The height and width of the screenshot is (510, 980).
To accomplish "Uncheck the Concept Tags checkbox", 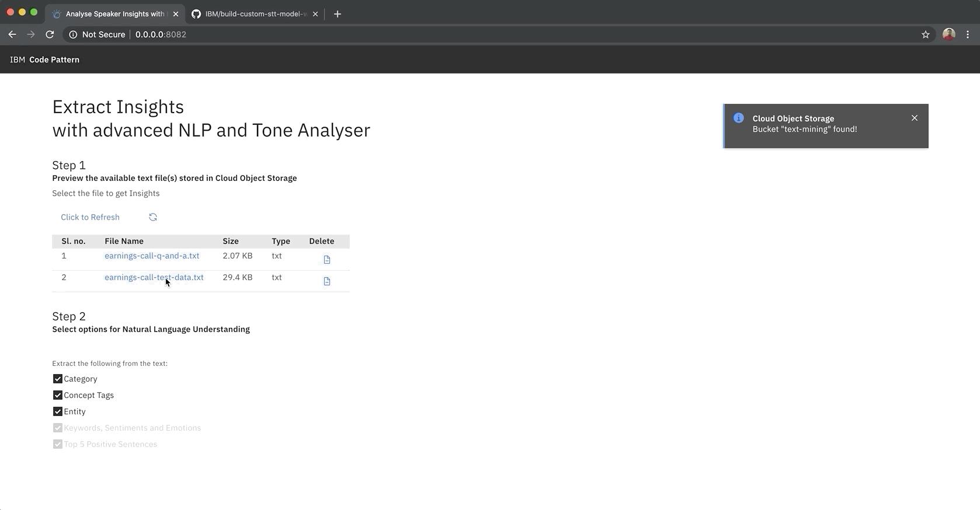I will [x=58, y=395].
